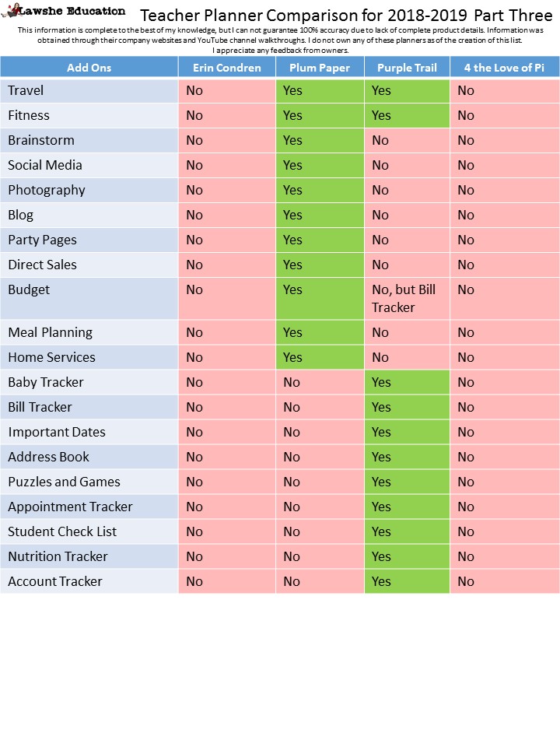This screenshot has height=747, width=560.
Task: Click the "Student Check List" row label
Action: coord(62,531)
